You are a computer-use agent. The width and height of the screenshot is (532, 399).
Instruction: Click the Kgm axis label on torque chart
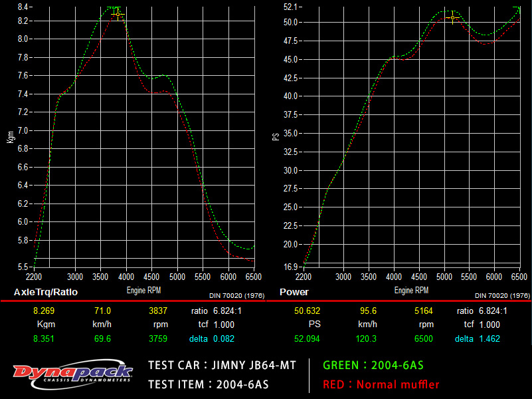(10, 137)
